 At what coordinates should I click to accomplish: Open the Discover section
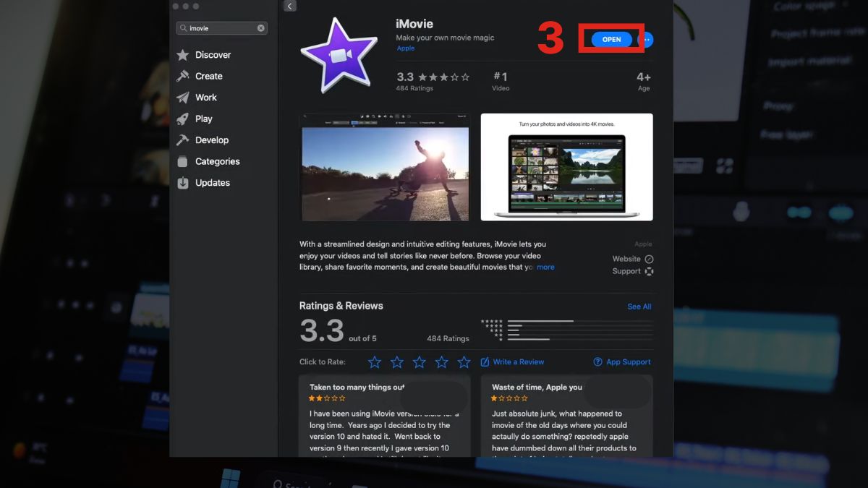pos(213,55)
